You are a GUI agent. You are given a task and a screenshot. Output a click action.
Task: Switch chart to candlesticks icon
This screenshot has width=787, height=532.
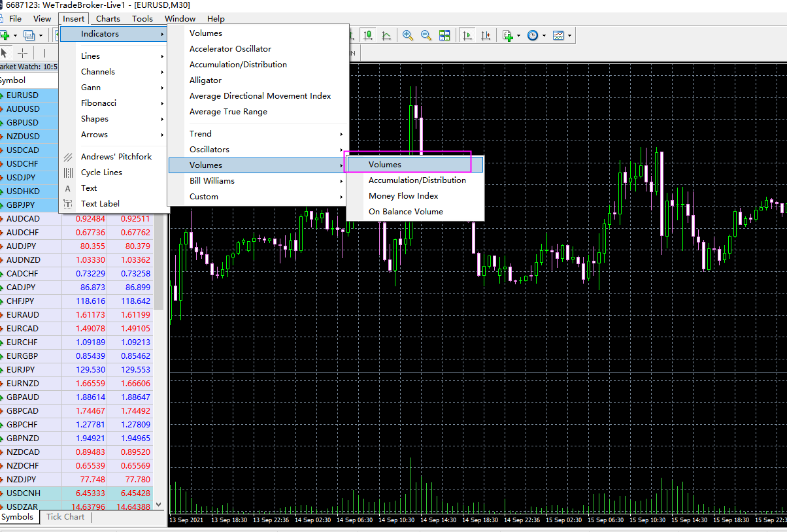(x=368, y=35)
